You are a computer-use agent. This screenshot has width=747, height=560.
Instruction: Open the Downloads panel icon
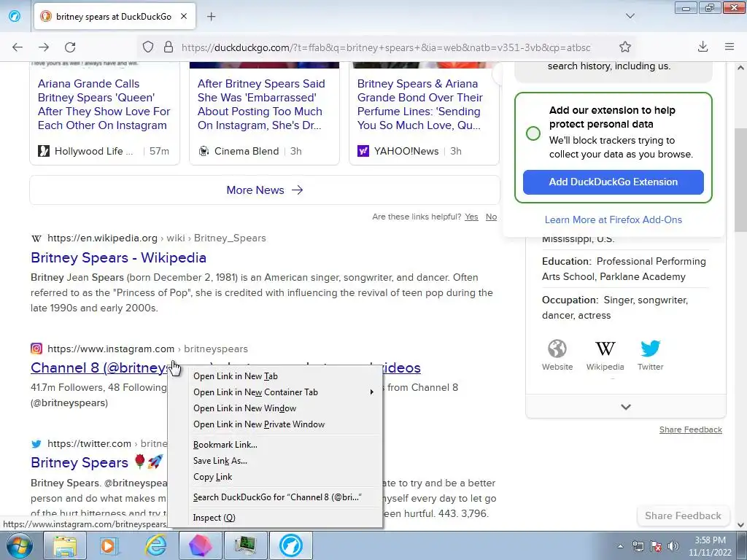tap(703, 47)
